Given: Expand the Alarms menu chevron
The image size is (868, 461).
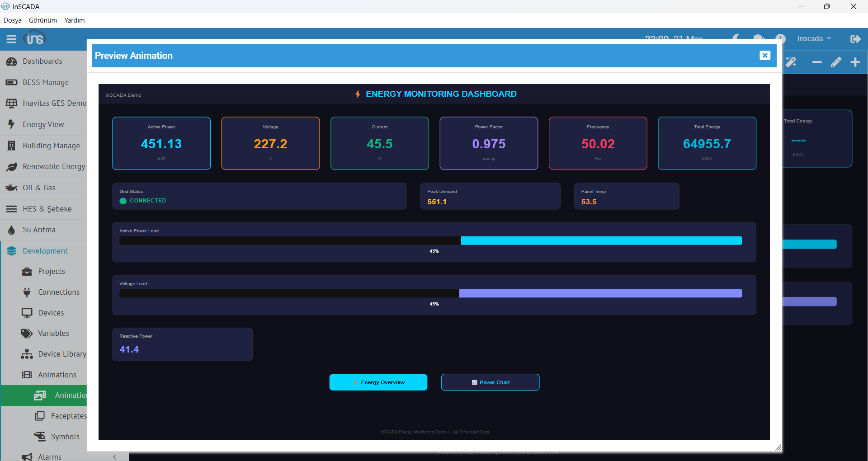Looking at the screenshot, I should pyautogui.click(x=114, y=457).
